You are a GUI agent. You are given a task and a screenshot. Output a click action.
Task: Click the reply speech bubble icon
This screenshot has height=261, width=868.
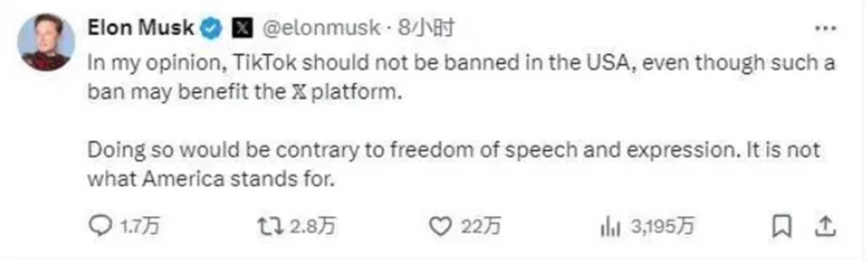click(x=99, y=227)
